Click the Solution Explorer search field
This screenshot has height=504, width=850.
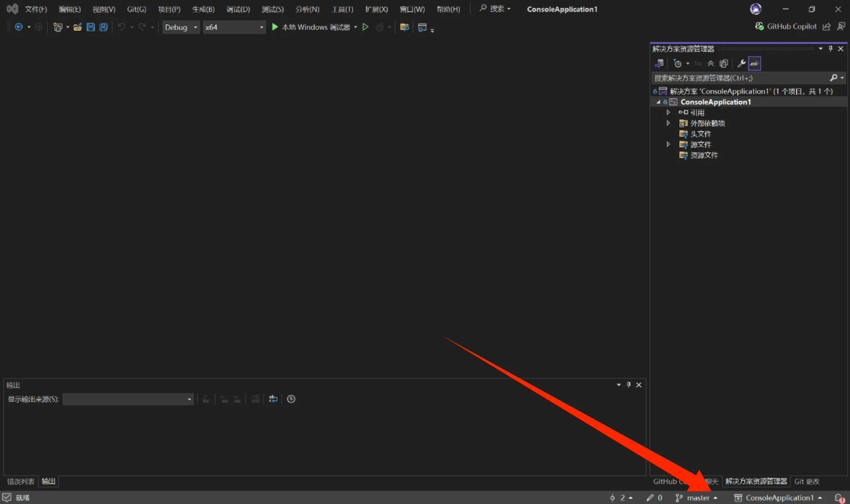(x=739, y=78)
